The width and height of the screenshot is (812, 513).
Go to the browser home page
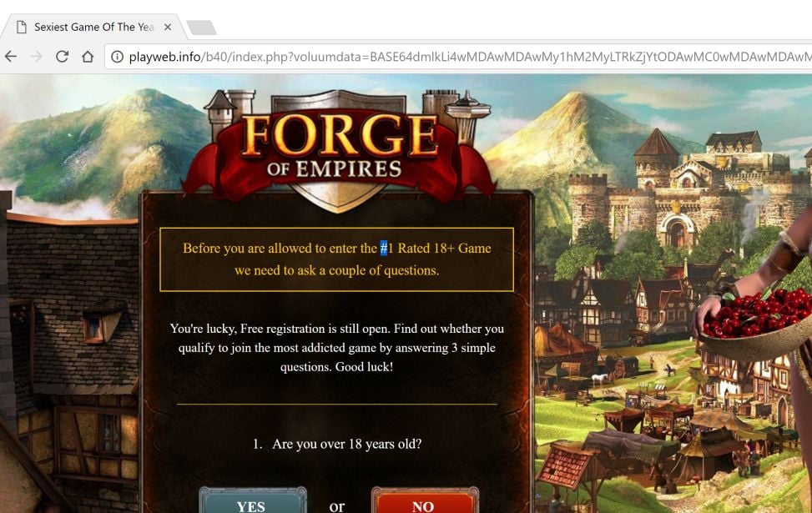tap(88, 57)
